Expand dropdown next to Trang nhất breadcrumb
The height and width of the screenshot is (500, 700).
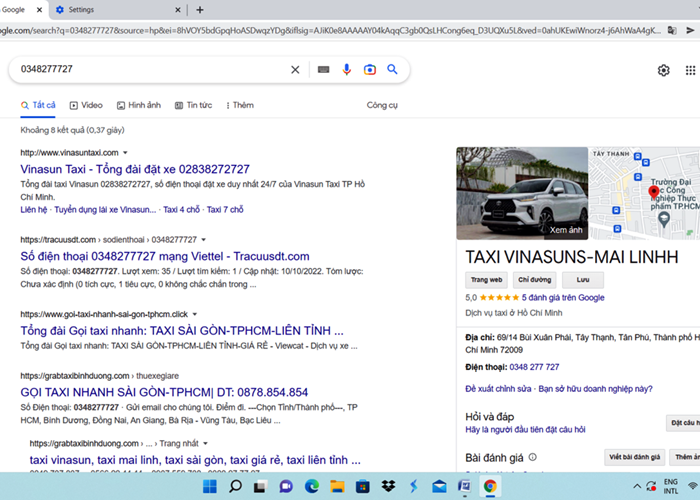205,444
